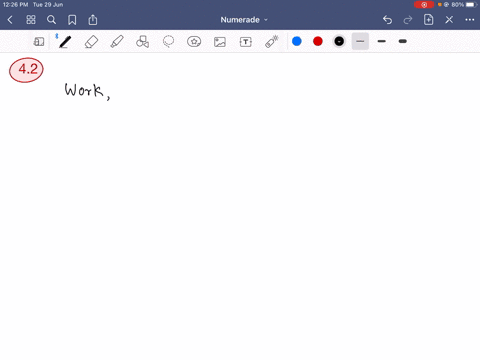The image size is (480, 360).
Task: Tap the 12:26 PM clock in status bar
Action: pos(15,5)
